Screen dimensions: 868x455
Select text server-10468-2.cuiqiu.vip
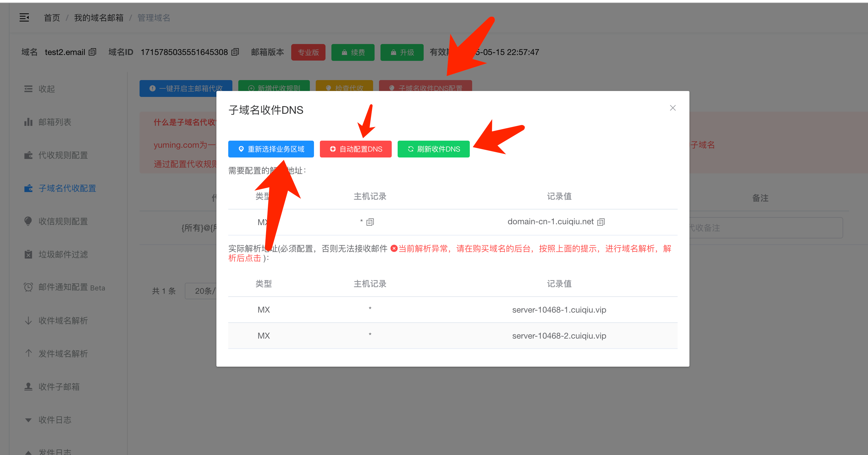click(559, 336)
